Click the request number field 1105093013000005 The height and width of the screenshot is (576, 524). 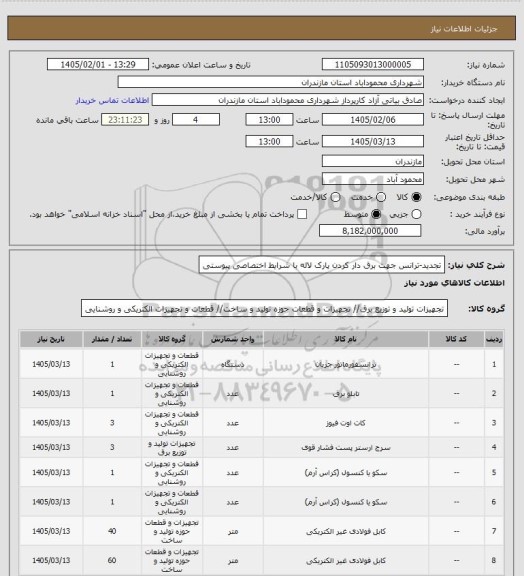click(x=373, y=64)
